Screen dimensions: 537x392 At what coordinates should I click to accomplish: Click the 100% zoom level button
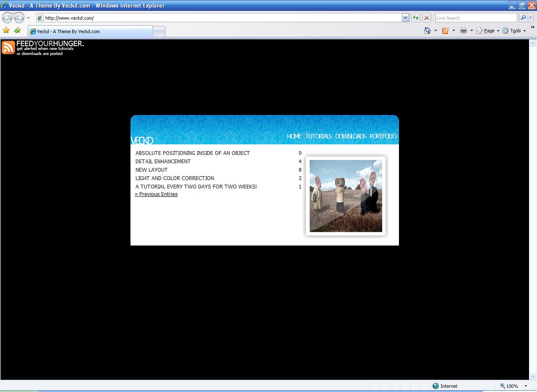(x=508, y=386)
